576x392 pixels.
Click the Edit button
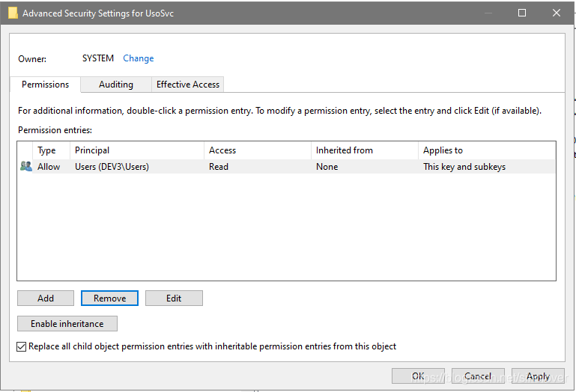(x=174, y=298)
